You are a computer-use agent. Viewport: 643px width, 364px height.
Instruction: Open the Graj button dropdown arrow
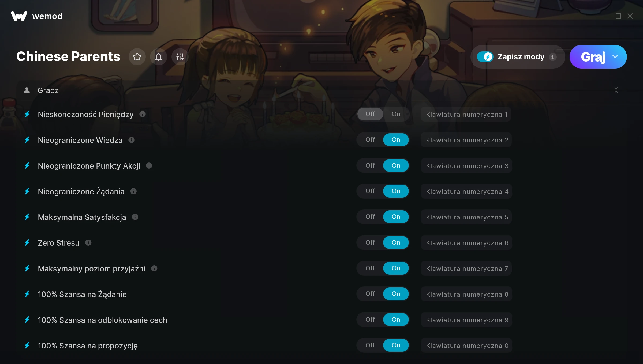tap(615, 57)
